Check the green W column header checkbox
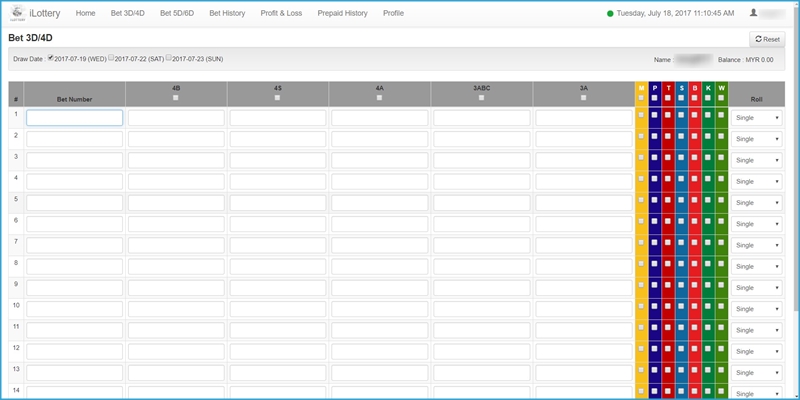800x400 pixels. [721, 98]
